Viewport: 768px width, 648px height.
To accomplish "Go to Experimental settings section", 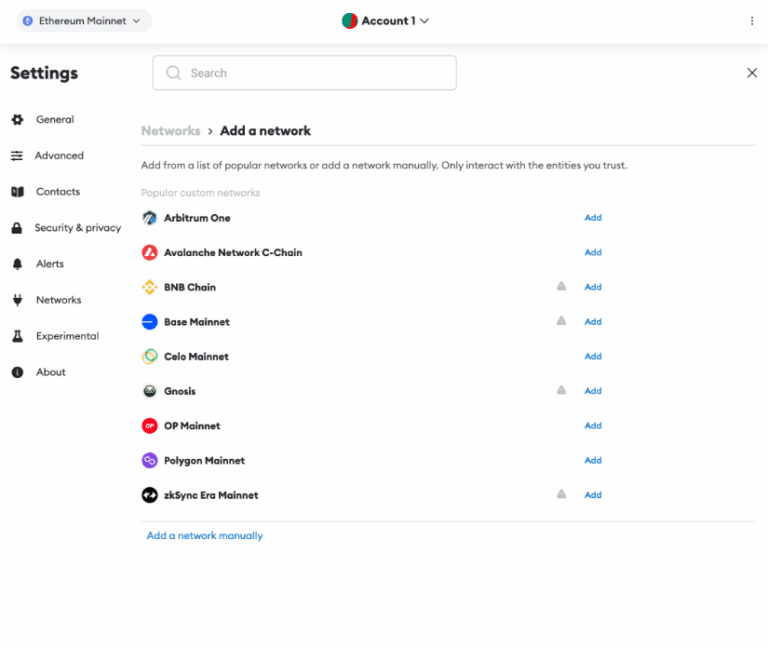I will click(67, 336).
